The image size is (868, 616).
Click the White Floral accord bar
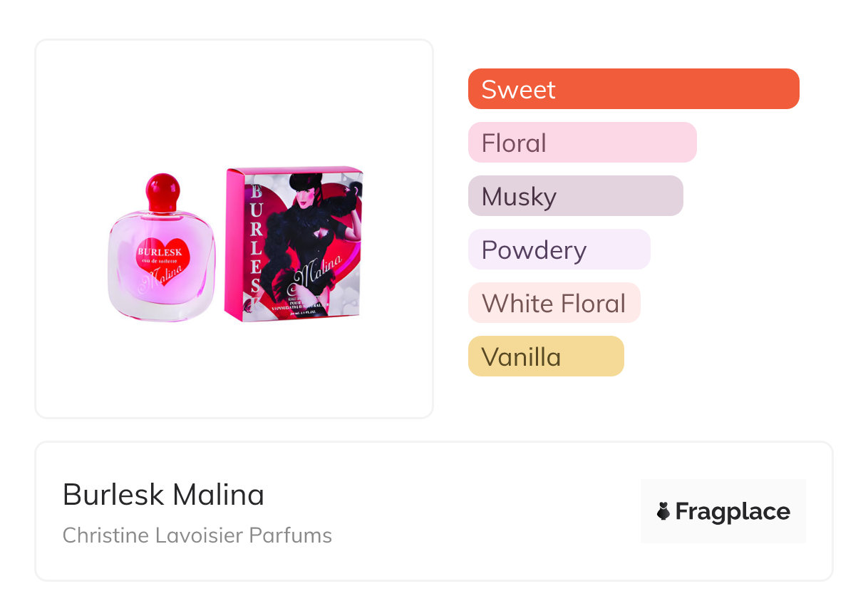click(554, 303)
